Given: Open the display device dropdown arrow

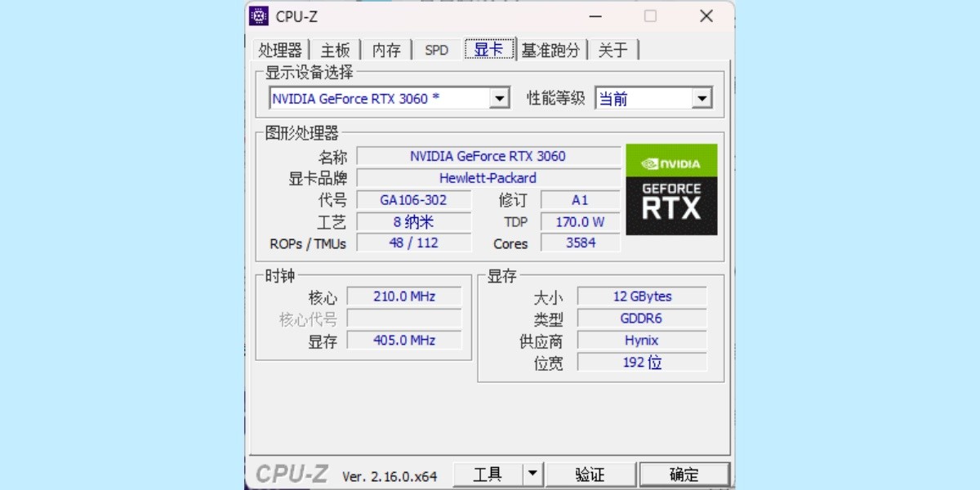Looking at the screenshot, I should [500, 99].
